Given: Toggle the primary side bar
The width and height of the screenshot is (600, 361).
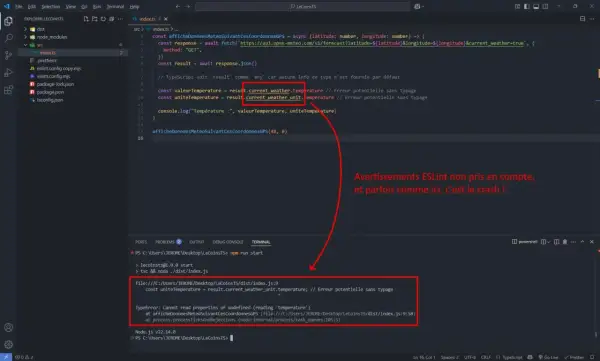Looking at the screenshot, I should coord(527,7).
